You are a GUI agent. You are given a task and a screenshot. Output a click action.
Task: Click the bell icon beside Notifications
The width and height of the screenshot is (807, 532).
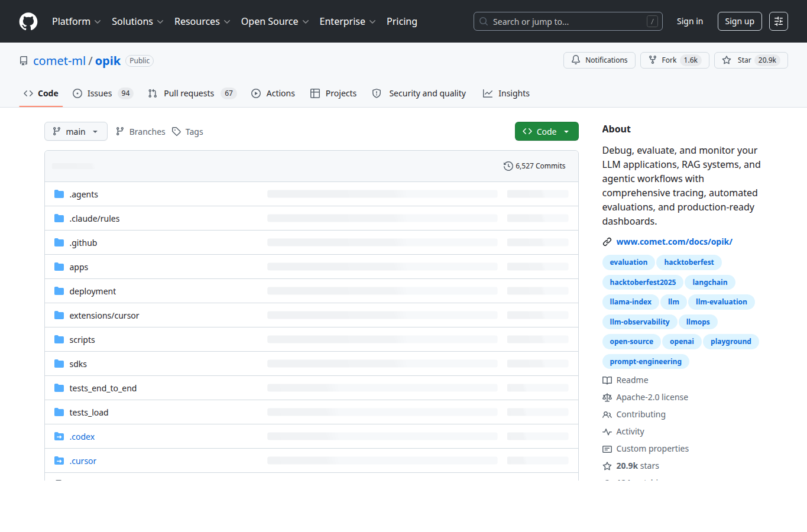point(576,60)
